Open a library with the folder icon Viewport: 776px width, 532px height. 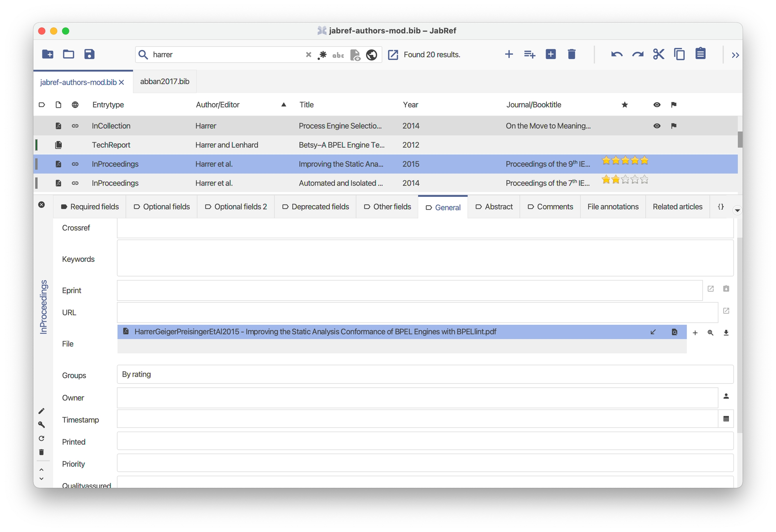tap(68, 54)
